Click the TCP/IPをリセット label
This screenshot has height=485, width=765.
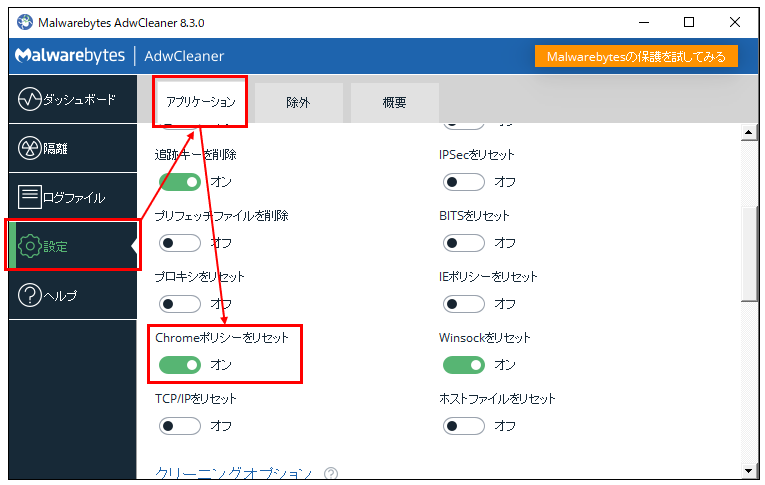[196, 399]
